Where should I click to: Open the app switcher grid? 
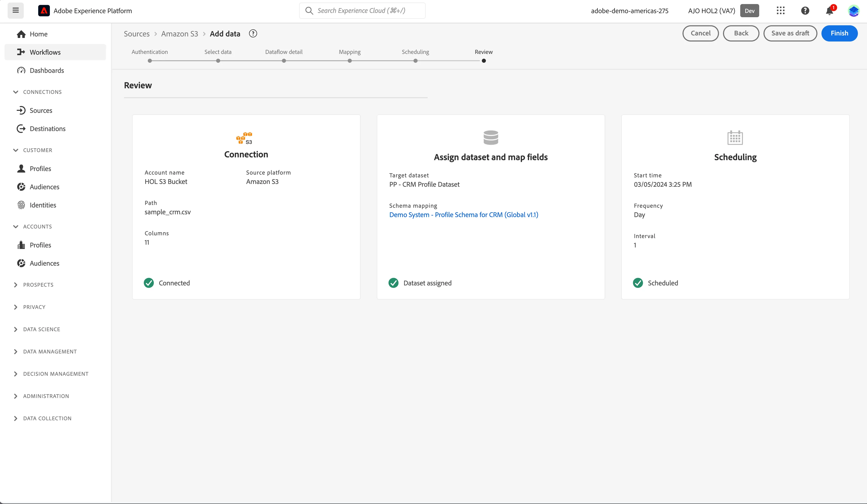(781, 11)
